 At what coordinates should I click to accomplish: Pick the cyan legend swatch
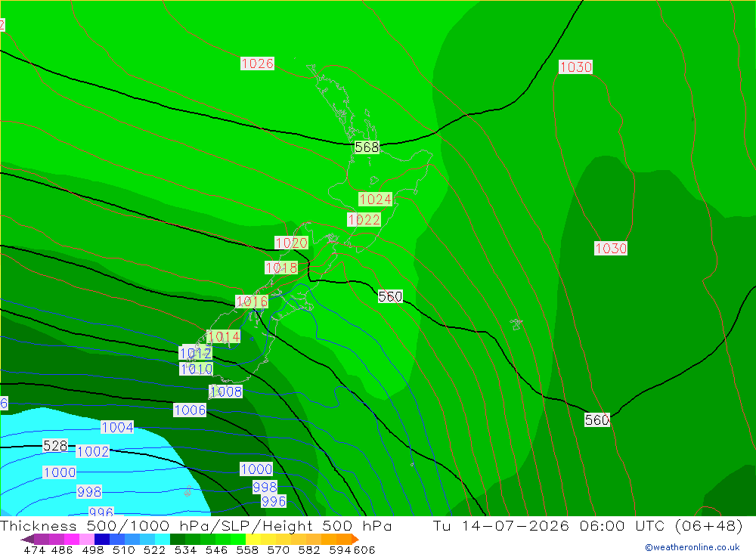pos(163,539)
